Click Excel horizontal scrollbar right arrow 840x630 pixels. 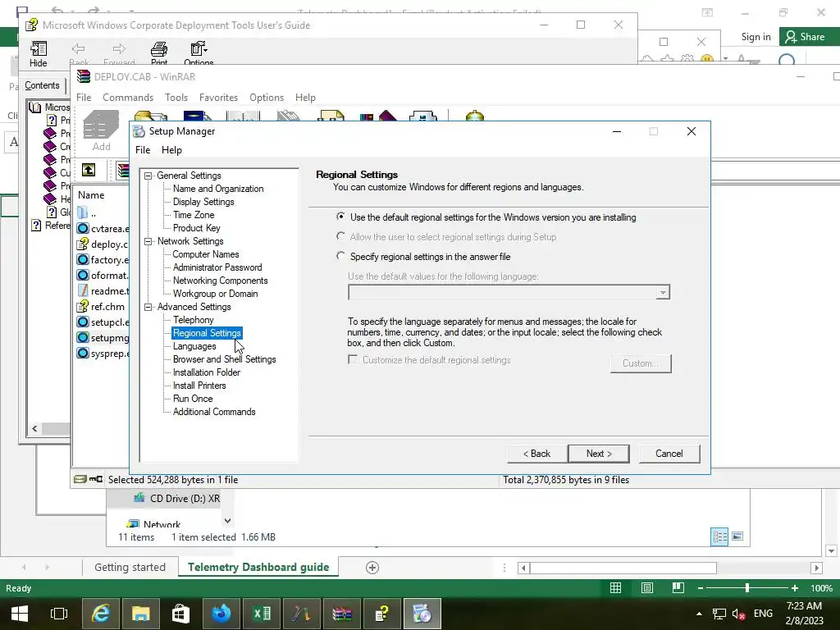pos(816,568)
